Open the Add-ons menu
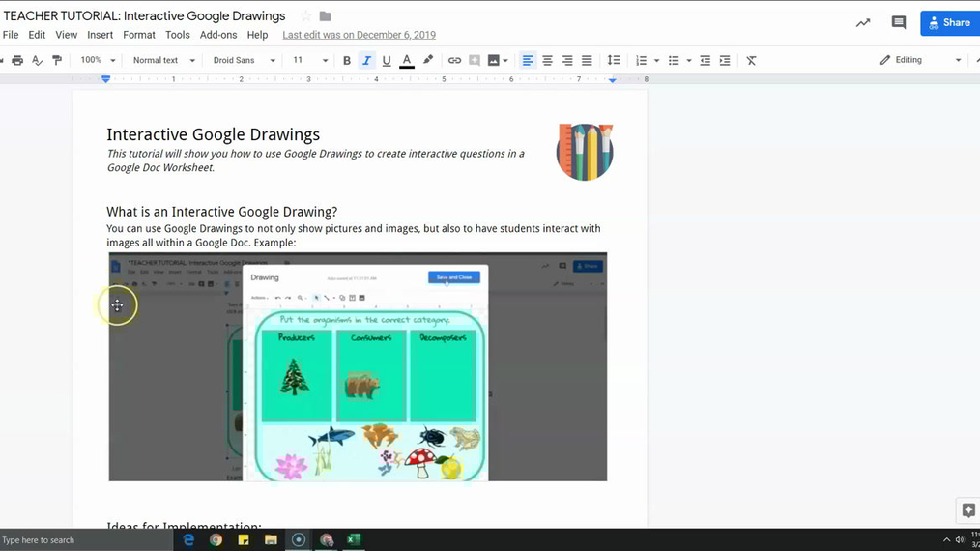 (x=218, y=35)
